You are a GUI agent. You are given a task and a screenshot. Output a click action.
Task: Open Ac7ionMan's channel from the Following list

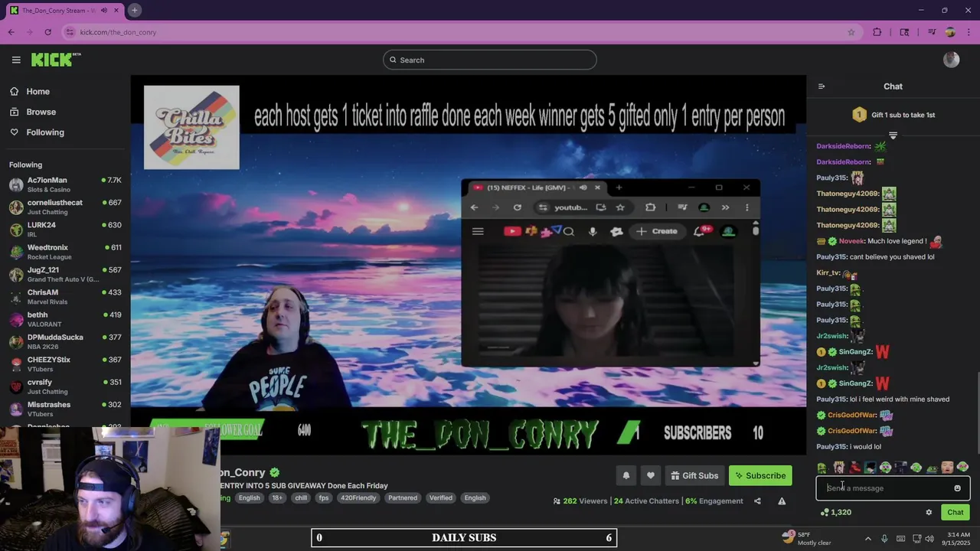(x=65, y=184)
